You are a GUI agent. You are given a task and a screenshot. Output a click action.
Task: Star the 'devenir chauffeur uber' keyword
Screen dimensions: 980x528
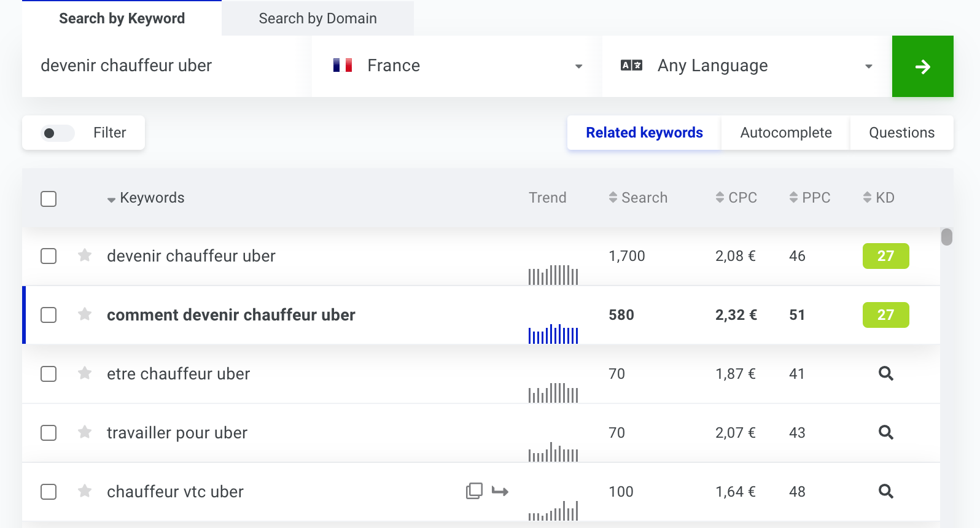[x=85, y=255]
